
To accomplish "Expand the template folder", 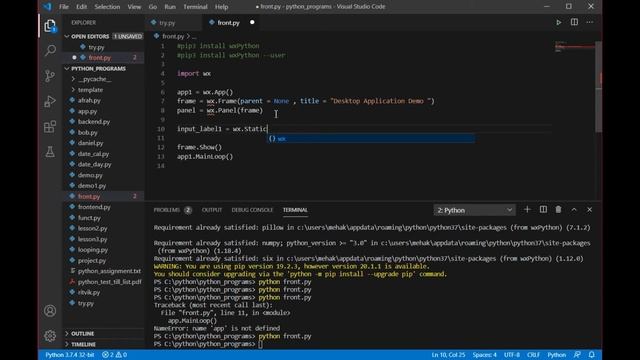I will [x=91, y=90].
